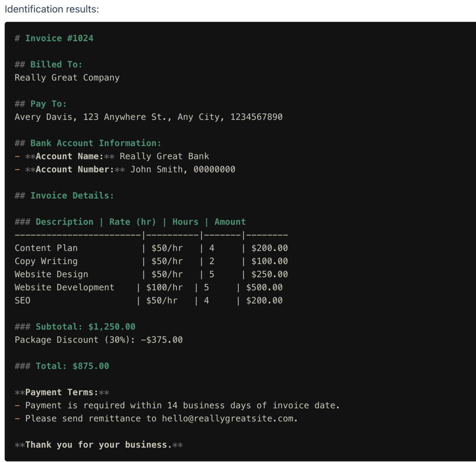Select the Really Great Company text
This screenshot has width=476, height=462.
(67, 78)
